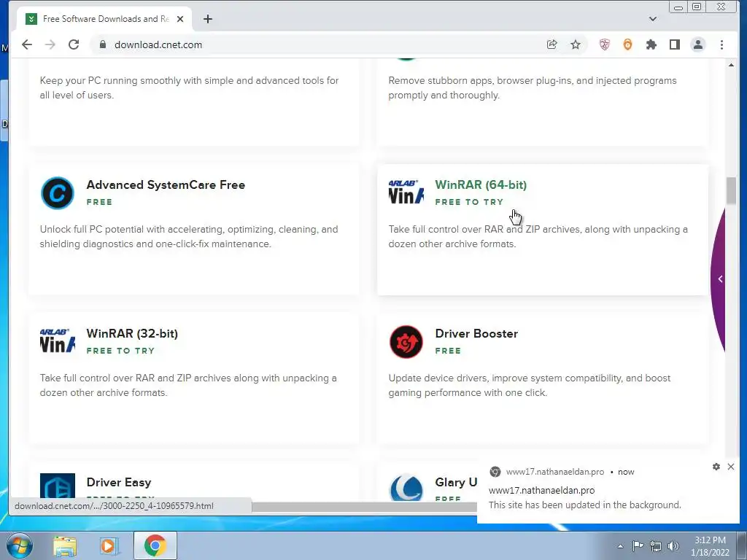Click FREE TO TRY under WinRAR (32-bit)
Screen dimensions: 747x560
tap(120, 351)
